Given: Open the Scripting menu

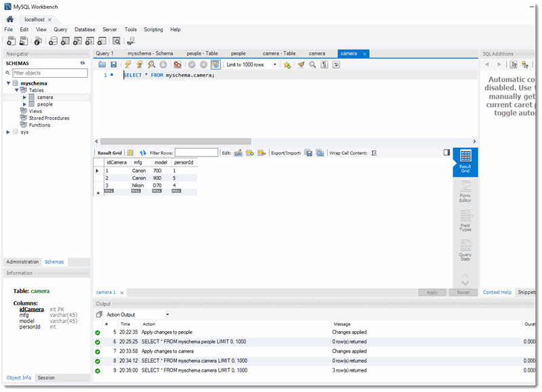Looking at the screenshot, I should (153, 29).
